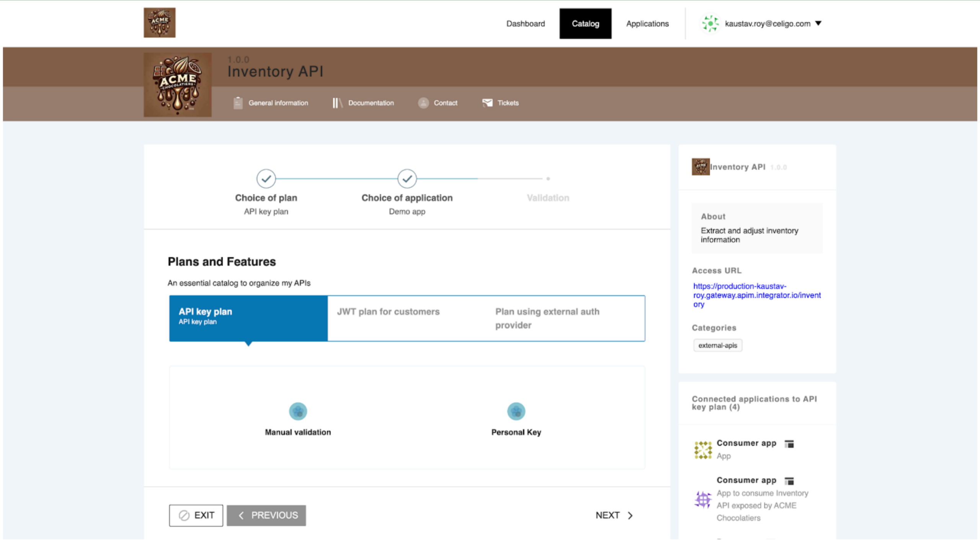
Task: Select Plan using external auth provider
Action: point(548,318)
